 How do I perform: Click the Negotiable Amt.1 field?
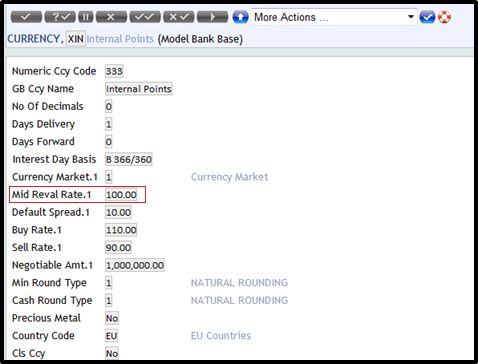[135, 265]
